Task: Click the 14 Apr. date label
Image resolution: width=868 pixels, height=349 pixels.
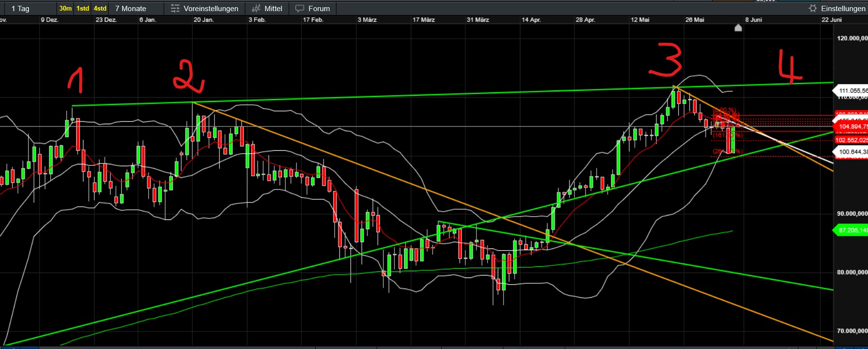Action: coord(531,20)
